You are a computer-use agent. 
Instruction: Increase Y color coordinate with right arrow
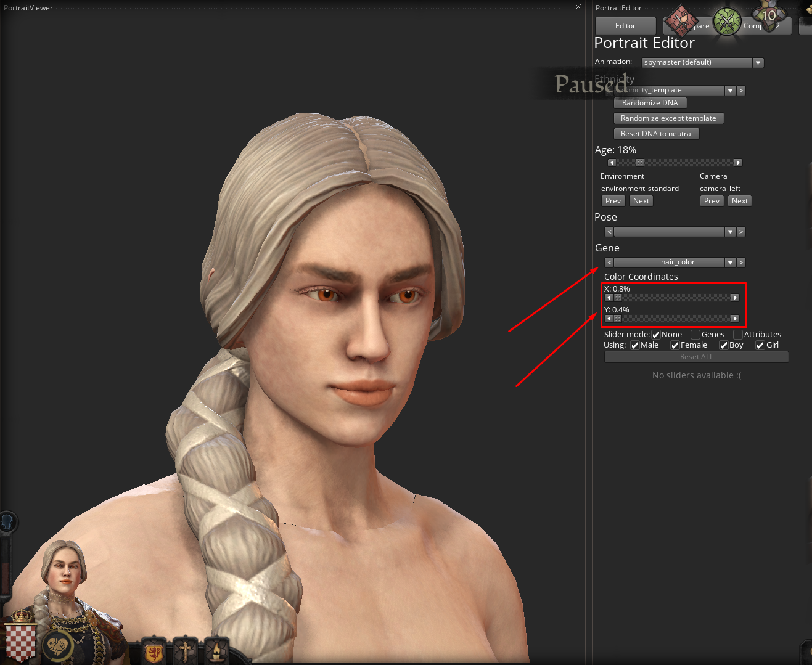pos(735,319)
